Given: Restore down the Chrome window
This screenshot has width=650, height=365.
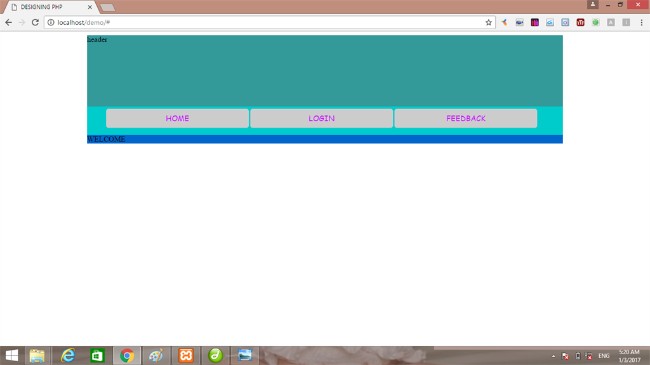Looking at the screenshot, I should (621, 5).
